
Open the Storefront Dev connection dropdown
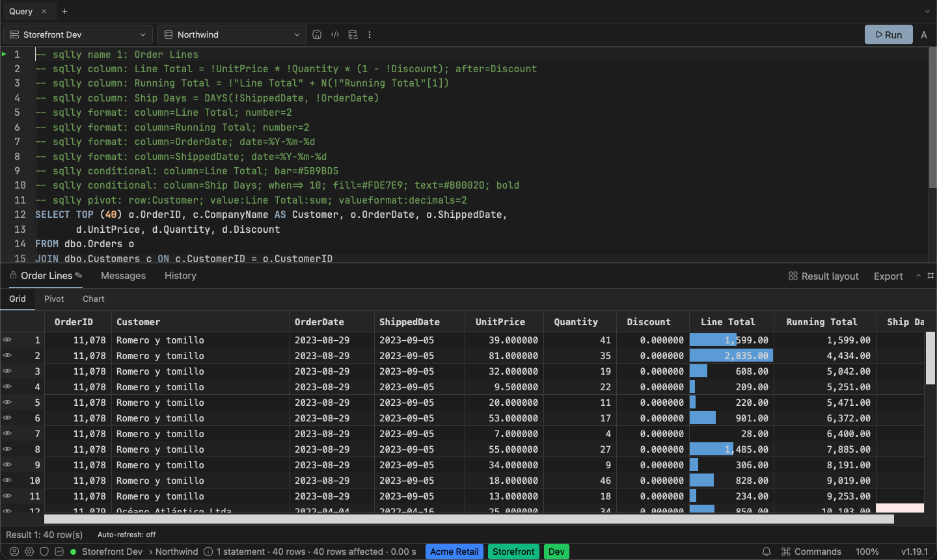78,34
